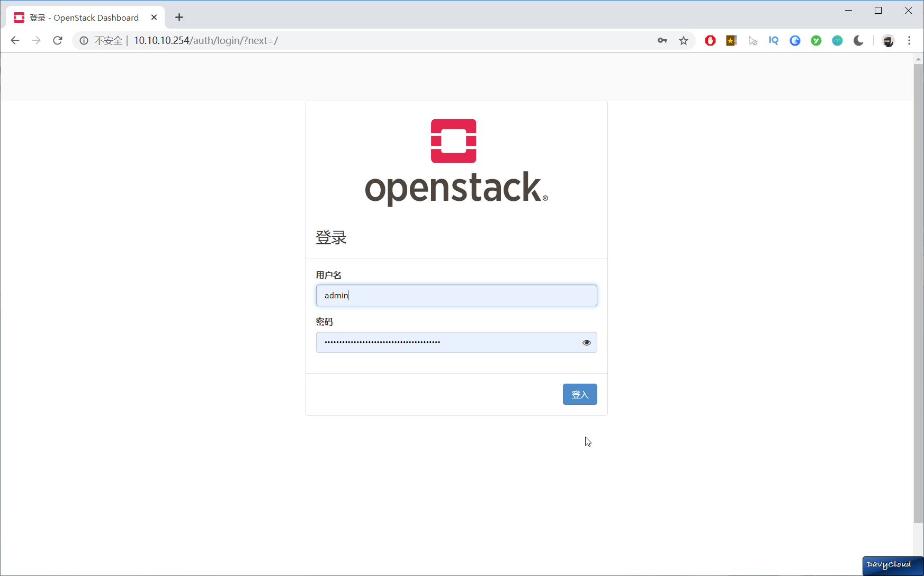Click inside the 用户名 username field

[456, 295]
